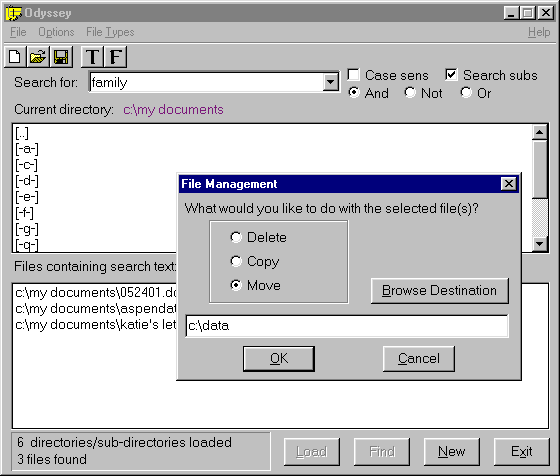Click the Save floppy disk toolbar icon
This screenshot has height=476, width=560.
61,57
